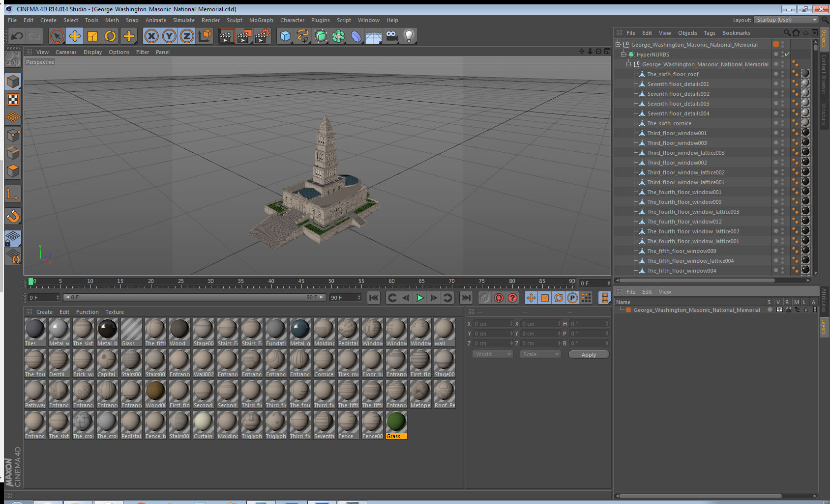Add a Cube primitive object
Image resolution: width=830 pixels, height=504 pixels.
[x=285, y=36]
